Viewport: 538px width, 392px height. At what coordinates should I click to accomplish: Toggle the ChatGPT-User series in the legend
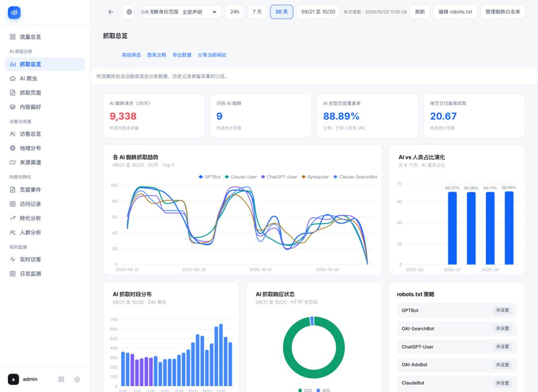coord(279,177)
